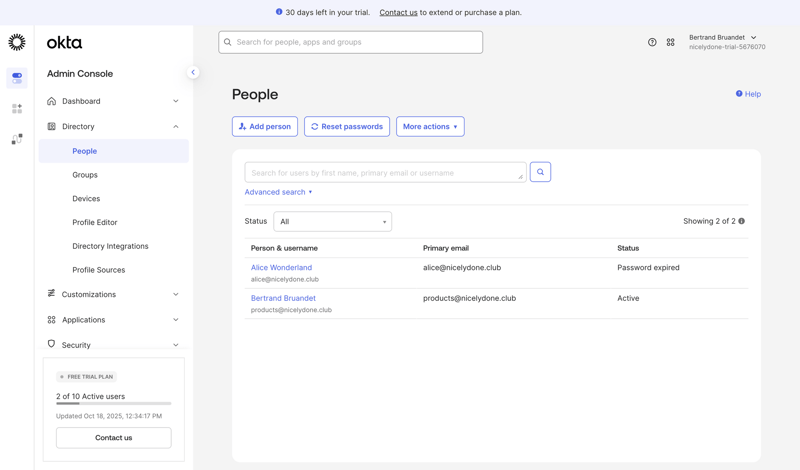800x470 pixels.
Task: Click the Security shield icon
Action: pyautogui.click(x=52, y=344)
